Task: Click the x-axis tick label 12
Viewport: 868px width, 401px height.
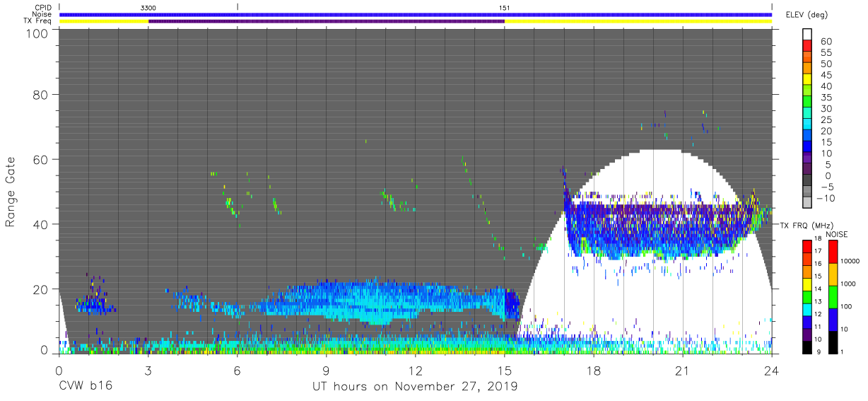Action: pyautogui.click(x=415, y=371)
